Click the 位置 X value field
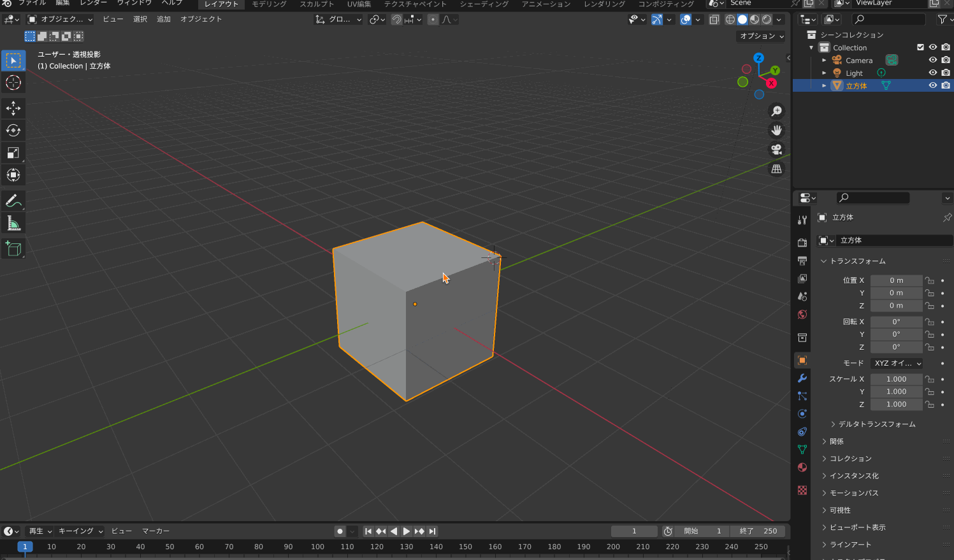 pyautogui.click(x=896, y=280)
